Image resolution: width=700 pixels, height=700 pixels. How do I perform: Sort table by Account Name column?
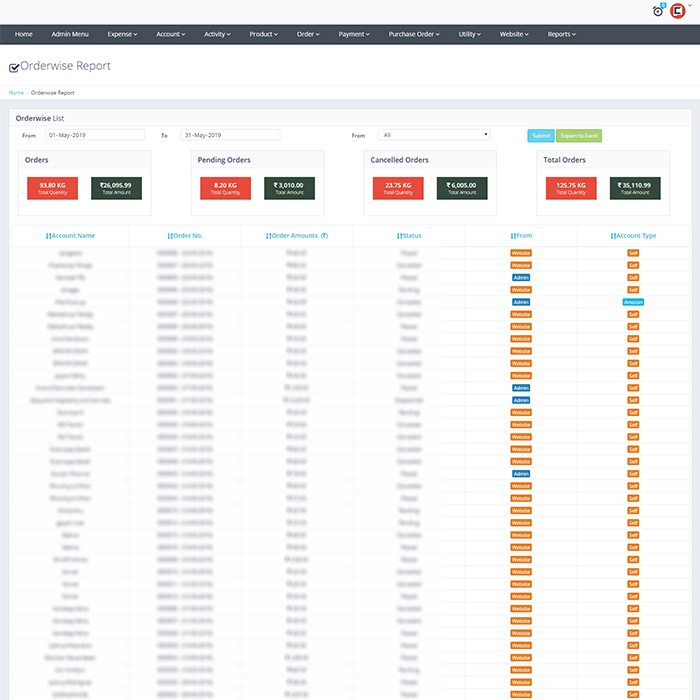70,236
